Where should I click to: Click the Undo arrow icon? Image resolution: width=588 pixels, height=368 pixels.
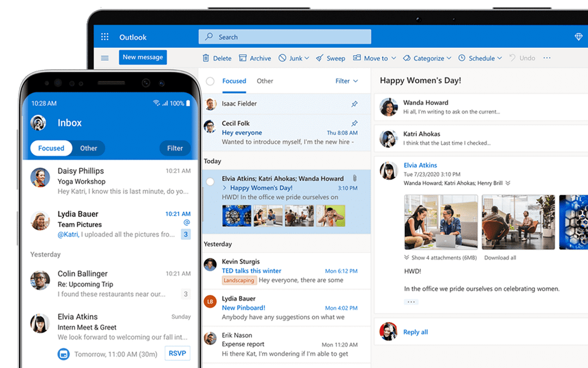[x=512, y=57]
